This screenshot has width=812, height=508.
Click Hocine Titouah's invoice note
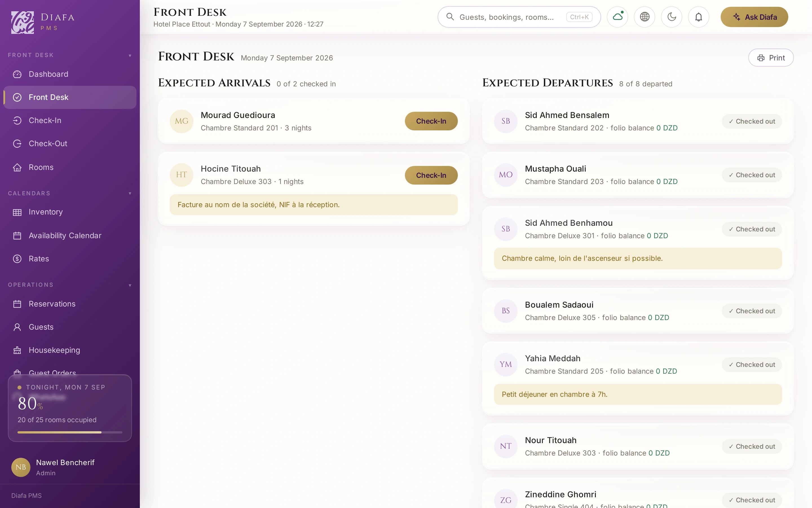click(314, 205)
